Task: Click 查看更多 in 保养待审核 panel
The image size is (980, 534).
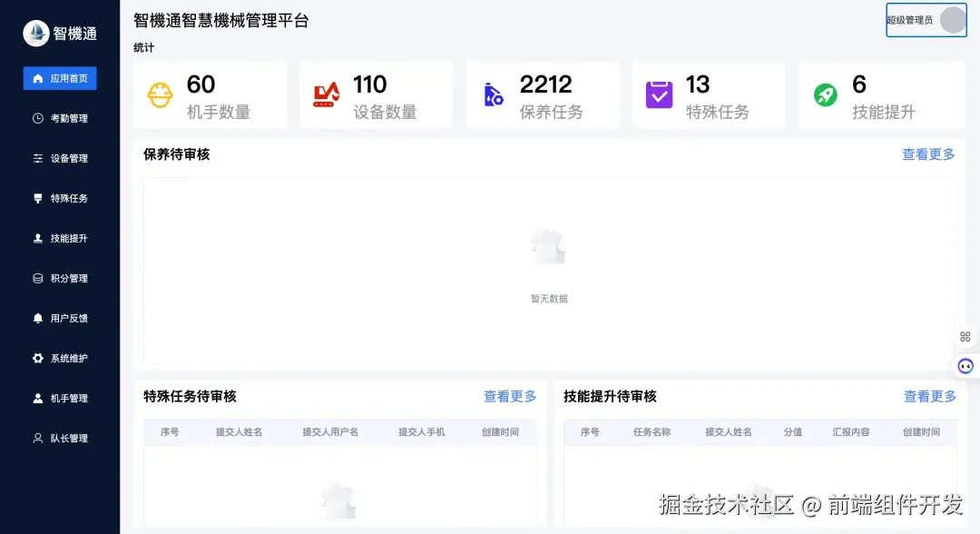Action: tap(928, 154)
